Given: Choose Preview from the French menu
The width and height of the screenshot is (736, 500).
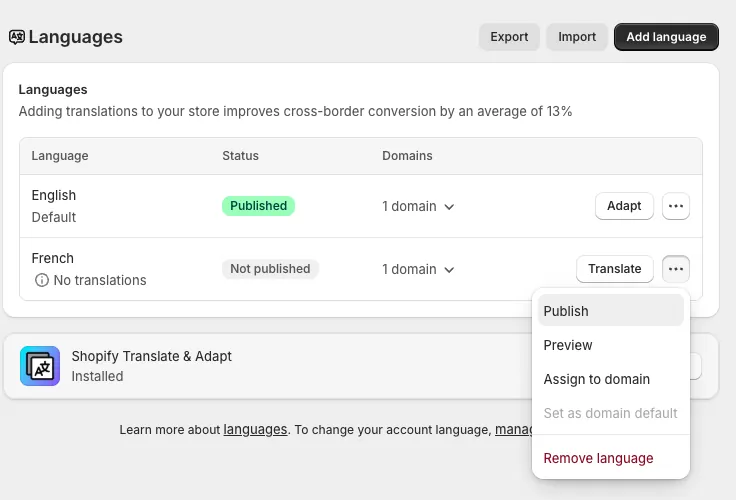Looking at the screenshot, I should [x=610, y=345].
